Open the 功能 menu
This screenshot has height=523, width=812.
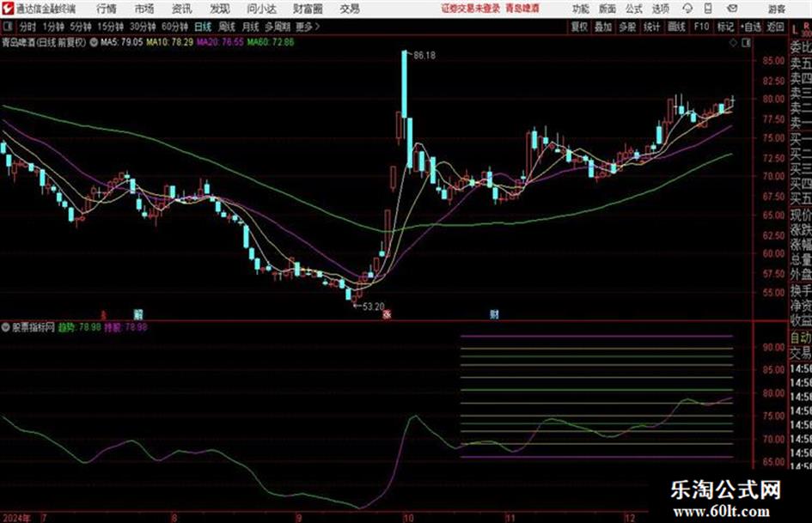[581, 9]
